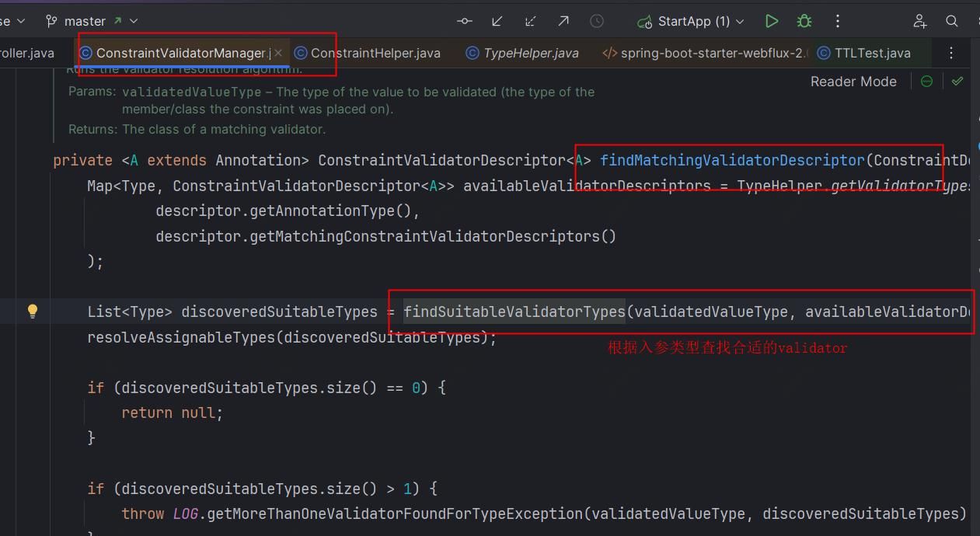Open the master branch dropdown
The image size is (980, 536).
point(92,21)
